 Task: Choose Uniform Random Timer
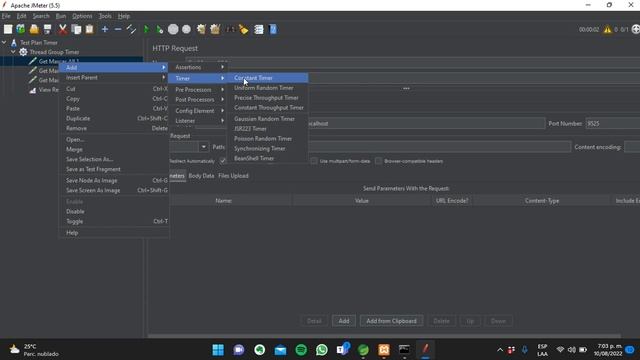click(268, 88)
